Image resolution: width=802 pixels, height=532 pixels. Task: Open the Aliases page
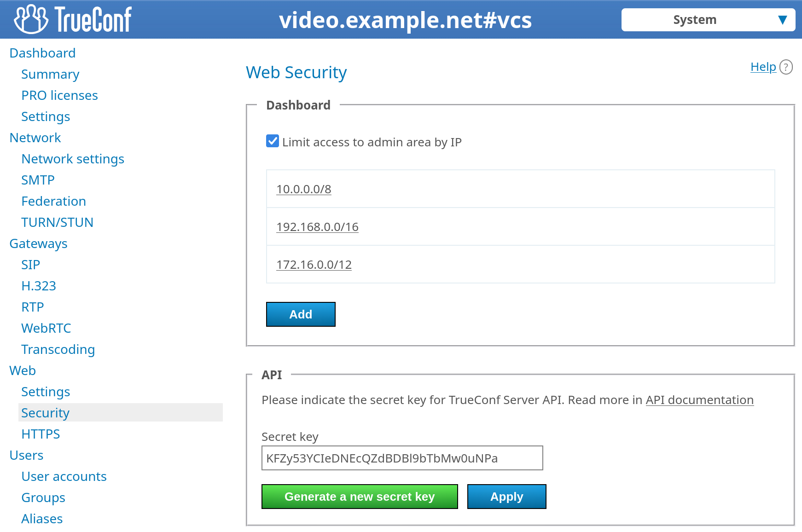tap(42, 519)
